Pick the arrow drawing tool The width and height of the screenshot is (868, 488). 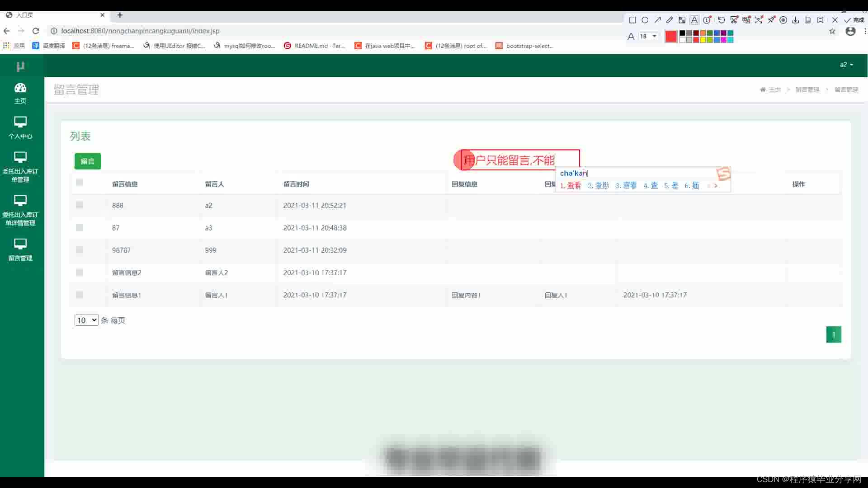point(657,20)
